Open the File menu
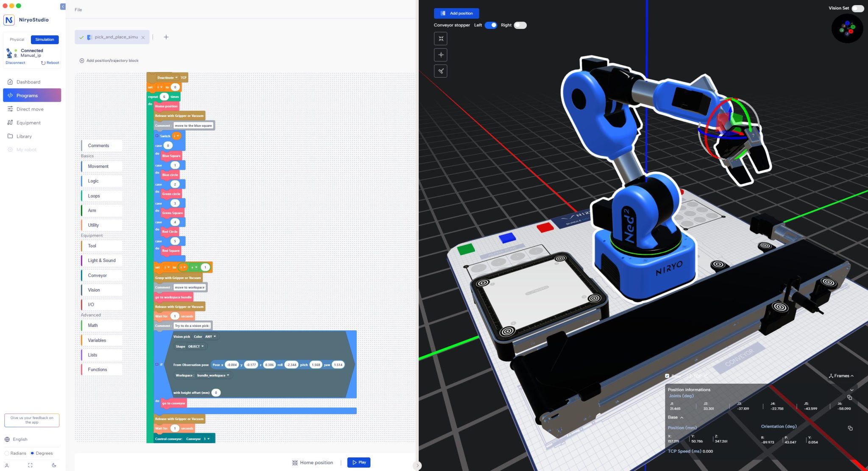 point(78,9)
